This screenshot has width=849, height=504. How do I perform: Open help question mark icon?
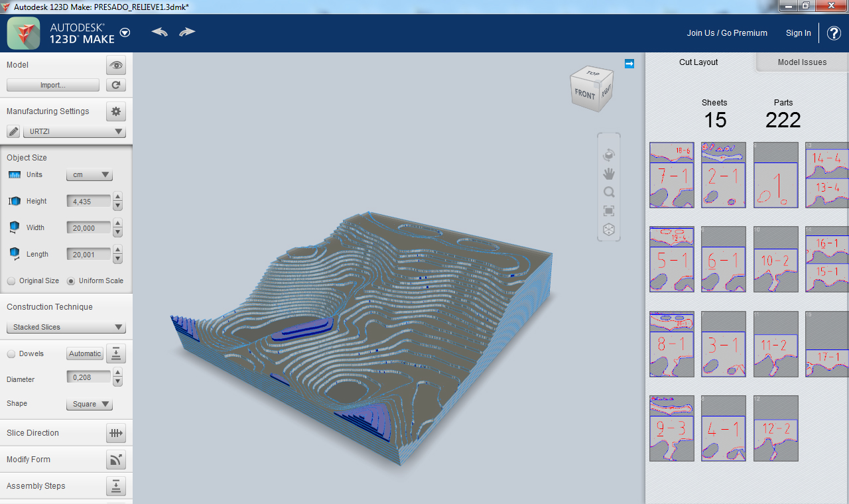(834, 33)
